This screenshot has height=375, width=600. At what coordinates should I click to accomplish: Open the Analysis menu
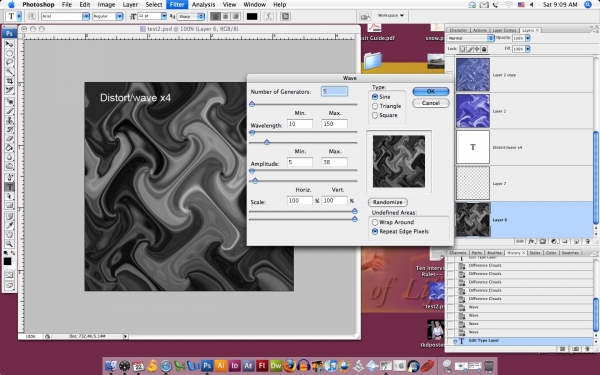pyautogui.click(x=203, y=5)
